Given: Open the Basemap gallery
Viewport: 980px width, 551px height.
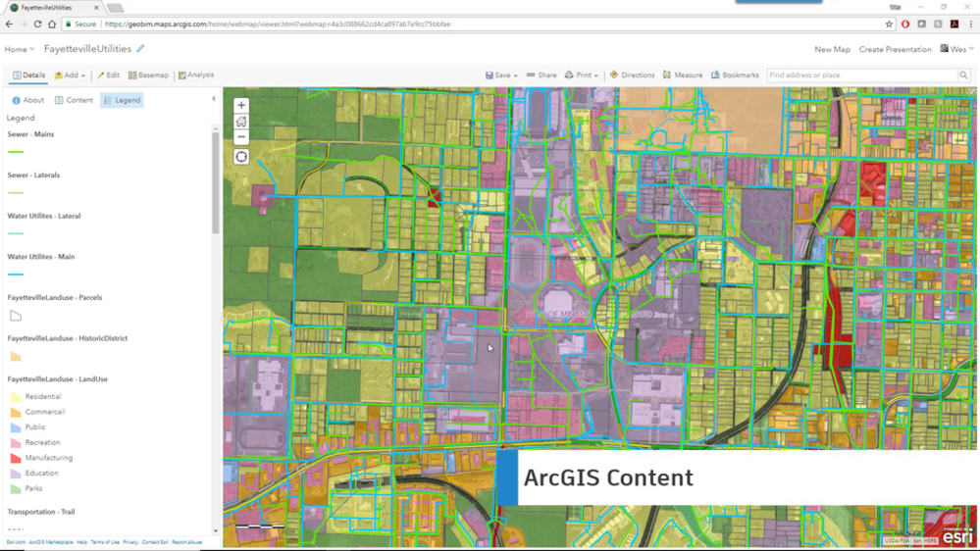Looking at the screenshot, I should 148,75.
